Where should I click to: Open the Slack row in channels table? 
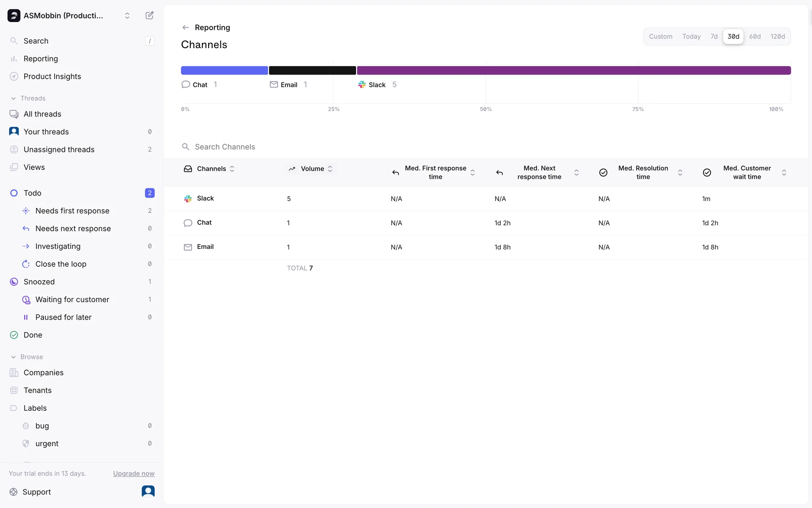205,199
